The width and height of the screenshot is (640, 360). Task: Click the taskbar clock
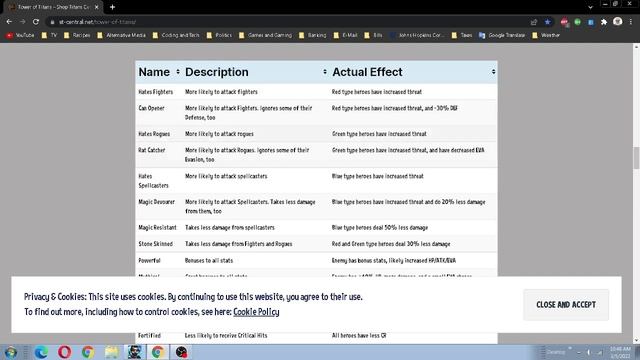pos(620,352)
